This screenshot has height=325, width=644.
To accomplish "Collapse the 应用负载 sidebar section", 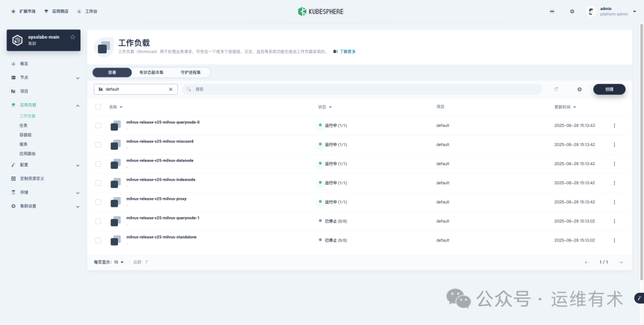I will tap(78, 106).
